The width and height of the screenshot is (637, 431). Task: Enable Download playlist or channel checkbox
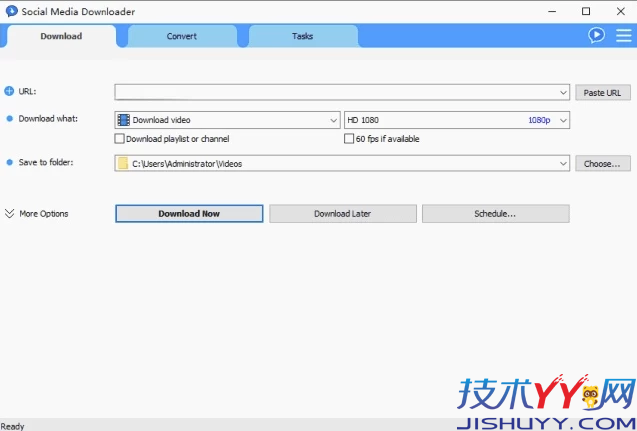[119, 139]
